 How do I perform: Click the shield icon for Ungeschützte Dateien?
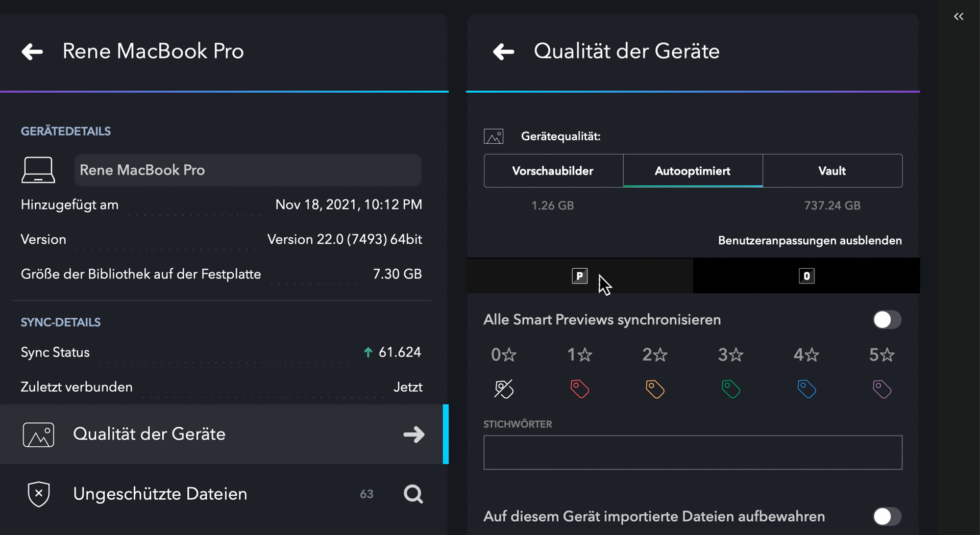(39, 494)
